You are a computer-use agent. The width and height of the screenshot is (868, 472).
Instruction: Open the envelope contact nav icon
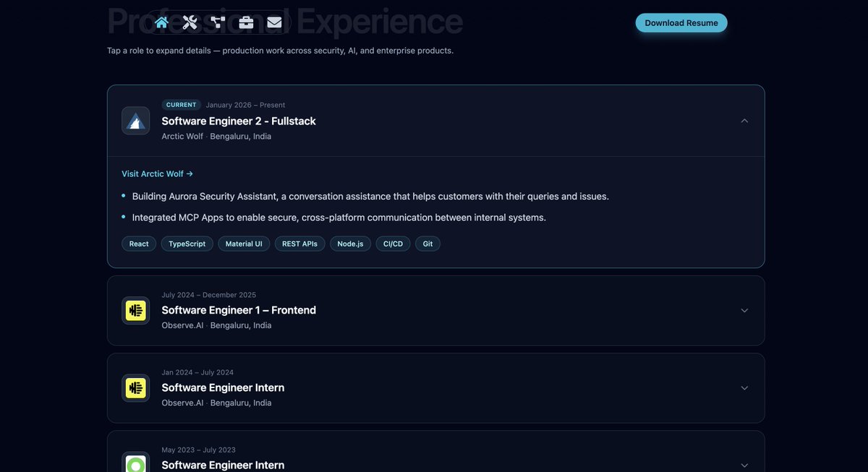pos(274,22)
